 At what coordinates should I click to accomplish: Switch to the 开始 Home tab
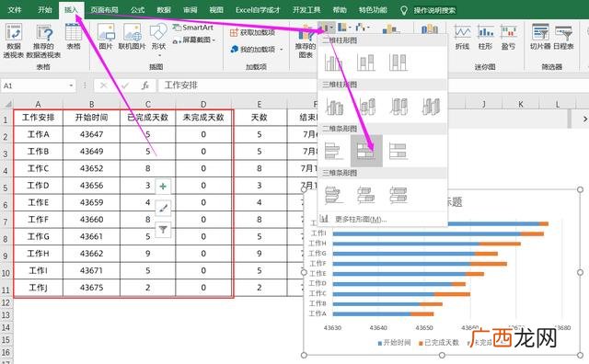(x=45, y=10)
